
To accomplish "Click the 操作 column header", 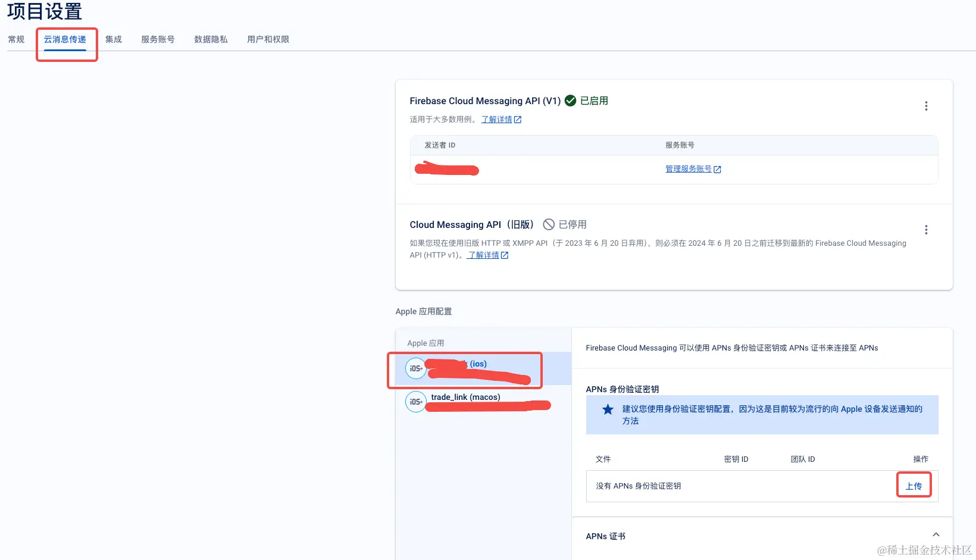I will coord(921,459).
